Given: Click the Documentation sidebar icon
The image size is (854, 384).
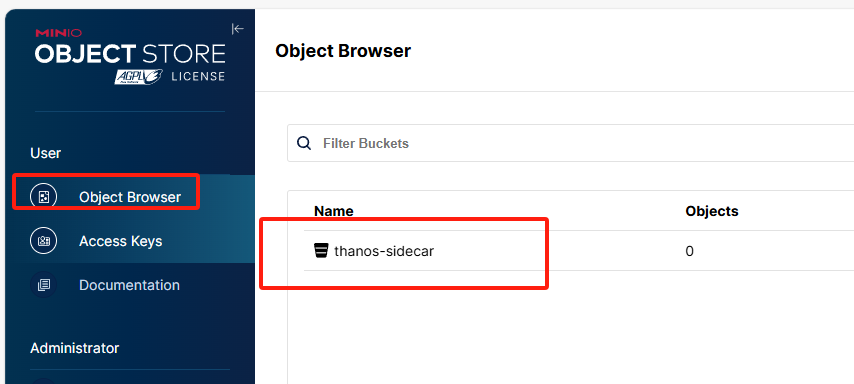Looking at the screenshot, I should coord(44,285).
